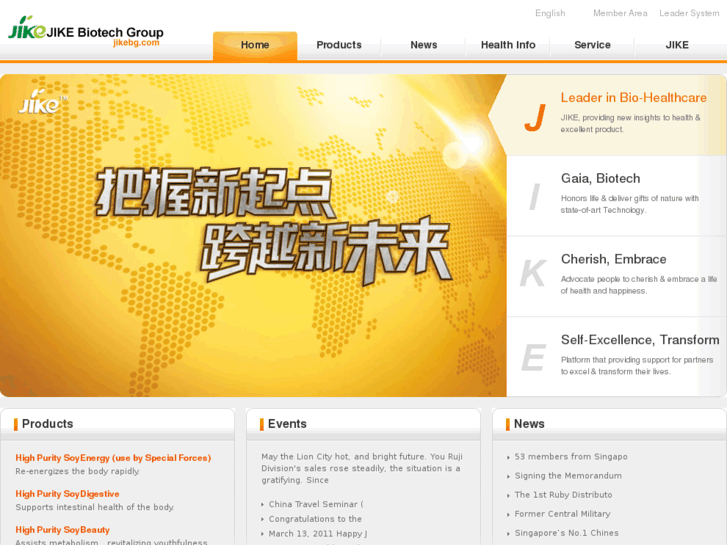Open the Products menu item

pyautogui.click(x=339, y=45)
